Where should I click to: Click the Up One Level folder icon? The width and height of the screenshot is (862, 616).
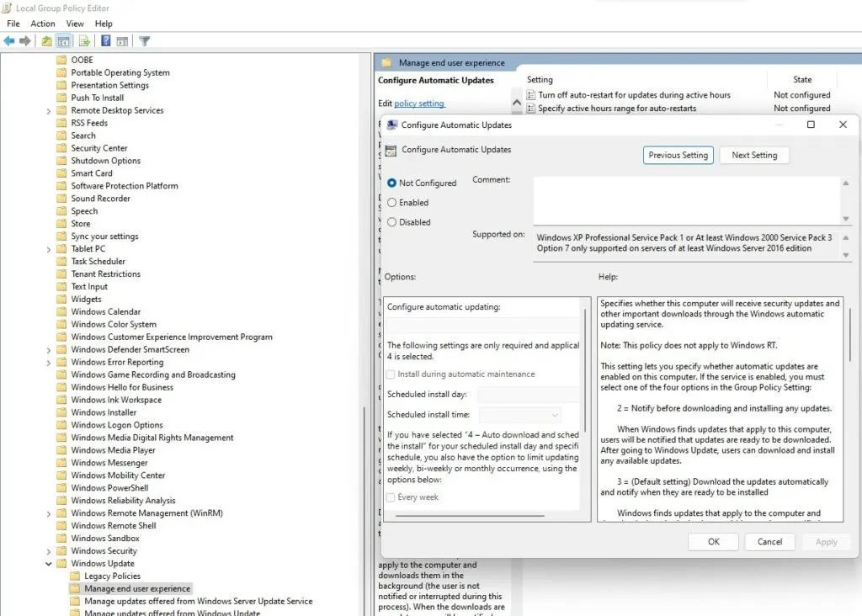pos(46,40)
